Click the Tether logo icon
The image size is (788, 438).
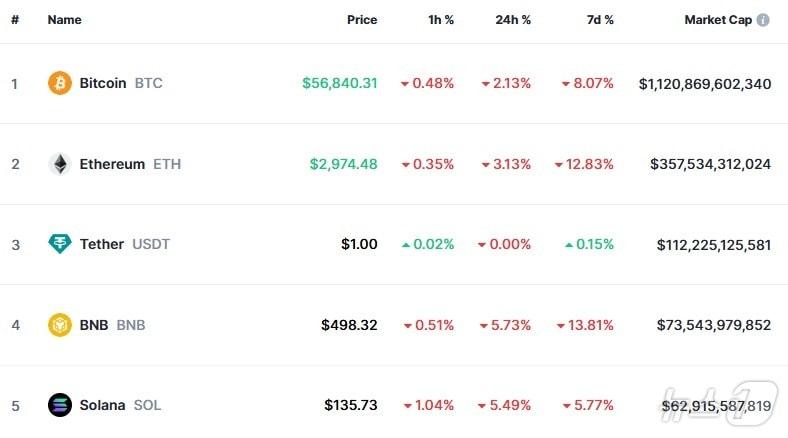click(x=60, y=244)
